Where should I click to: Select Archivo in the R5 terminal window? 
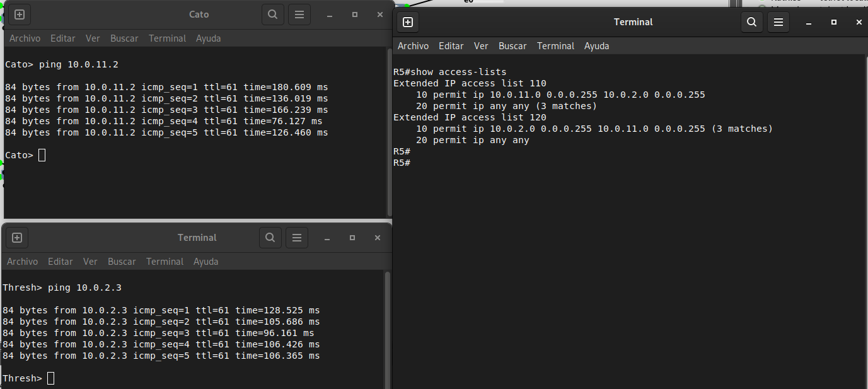[x=413, y=46]
